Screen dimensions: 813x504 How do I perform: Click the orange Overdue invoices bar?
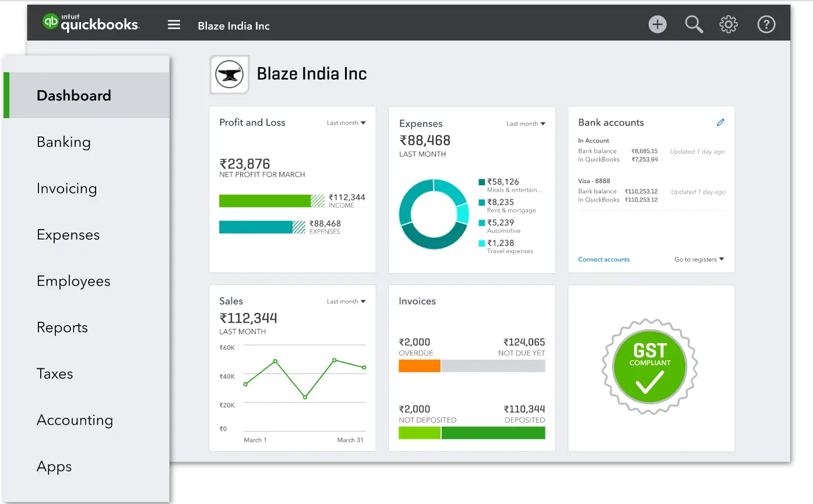[420, 366]
